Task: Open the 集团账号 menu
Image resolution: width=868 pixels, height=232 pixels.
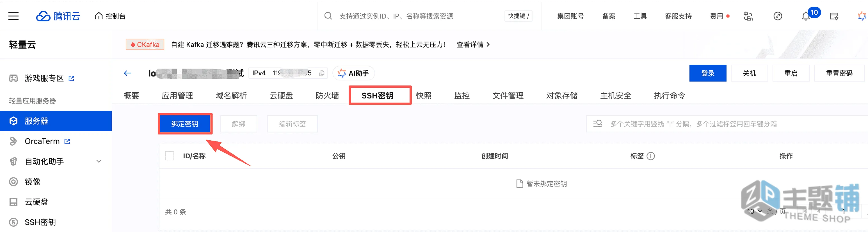Action: [570, 16]
